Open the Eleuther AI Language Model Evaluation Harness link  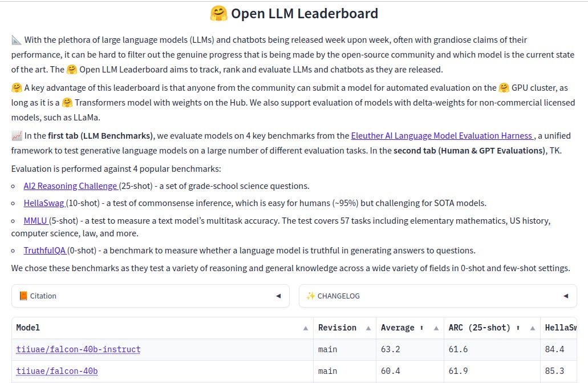(x=443, y=135)
